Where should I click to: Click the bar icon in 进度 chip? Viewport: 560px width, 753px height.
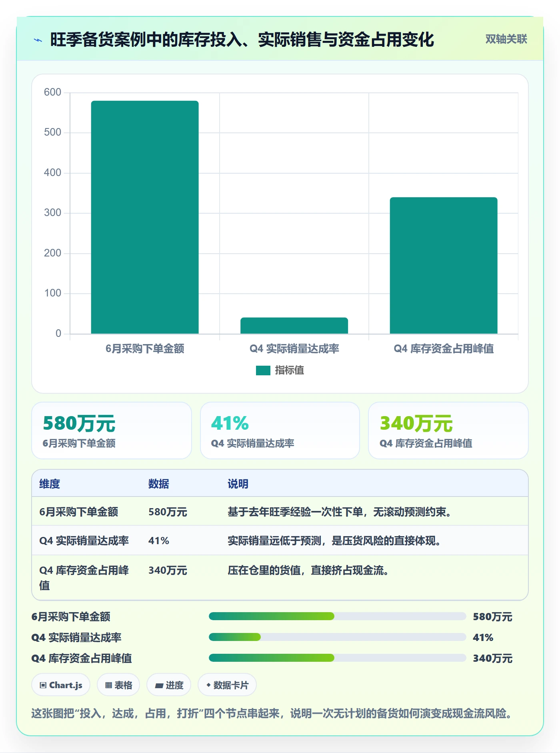coord(159,686)
